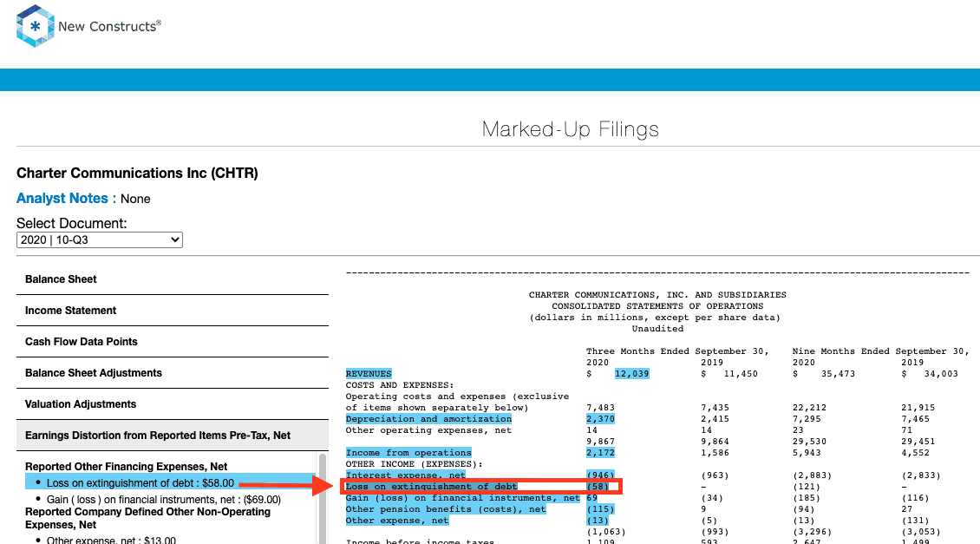
Task: Click highlighted interest expense value (946)
Action: coord(601,475)
